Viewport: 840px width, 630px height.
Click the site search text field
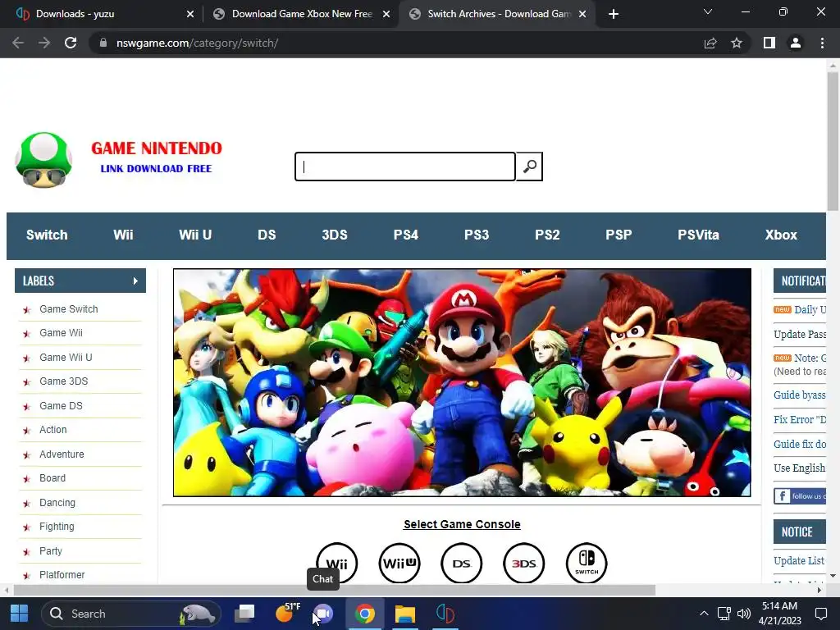click(x=405, y=167)
